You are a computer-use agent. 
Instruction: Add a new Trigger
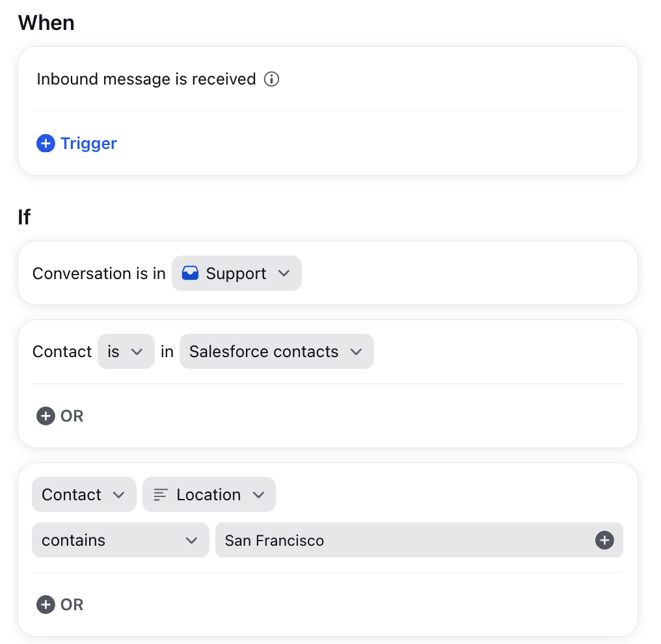tap(77, 143)
